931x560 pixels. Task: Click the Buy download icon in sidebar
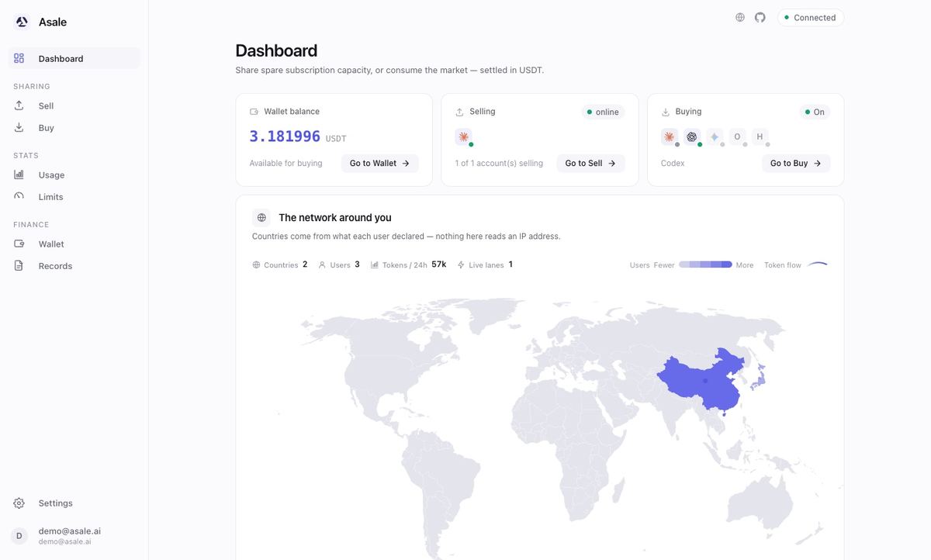pyautogui.click(x=19, y=127)
